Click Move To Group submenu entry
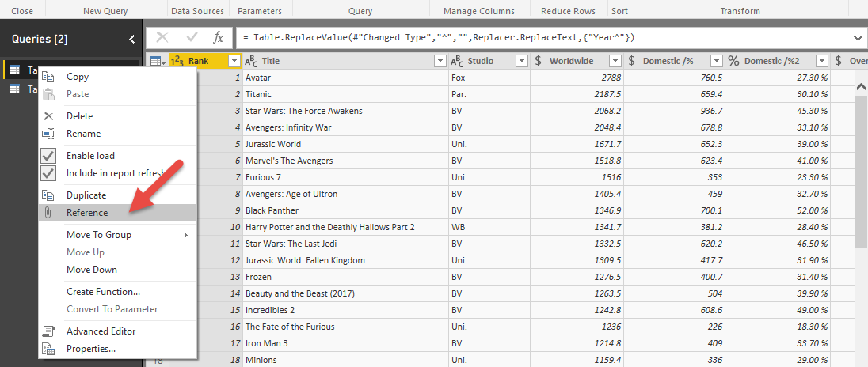Viewport: 868px width, 367px height. (99, 235)
